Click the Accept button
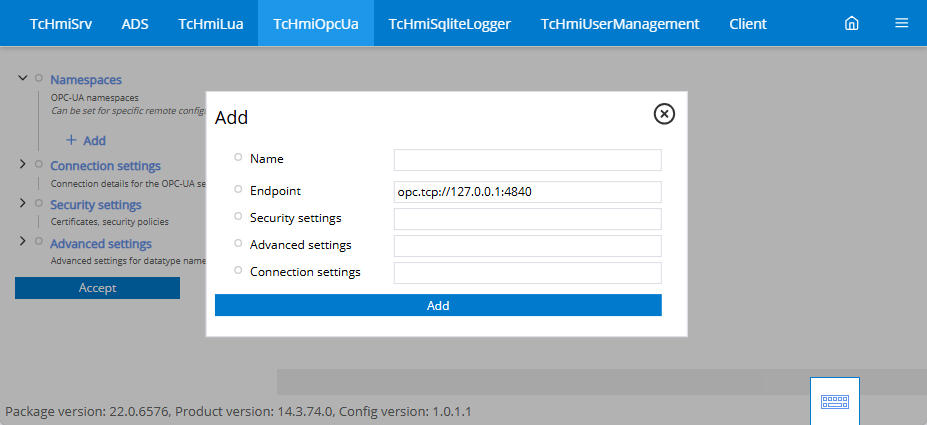Image resolution: width=927 pixels, height=425 pixels. coord(98,288)
